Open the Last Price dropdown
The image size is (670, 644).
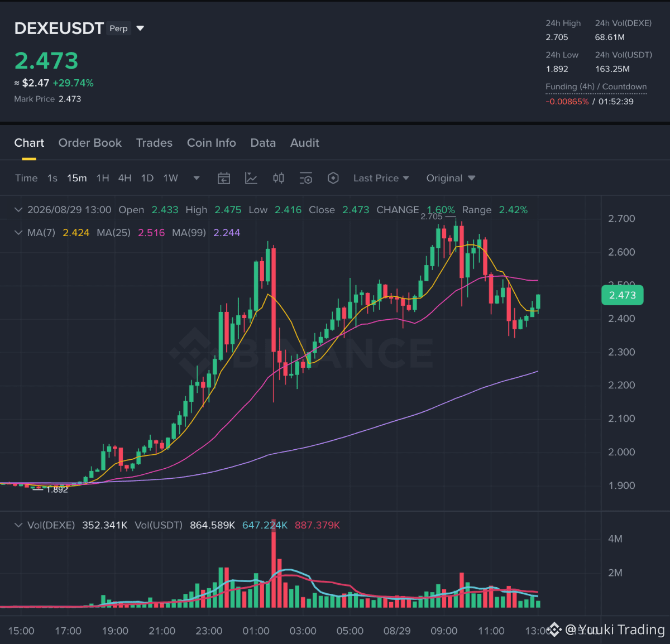tap(381, 178)
